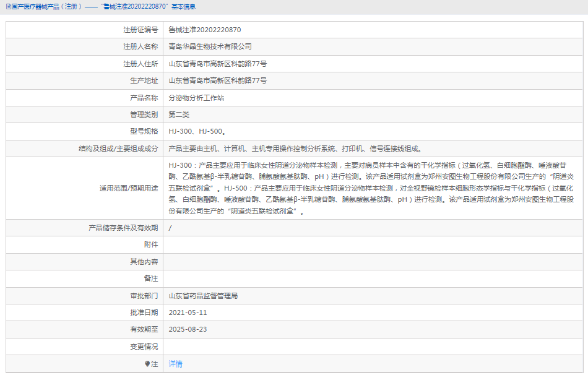Click the 注册人住所 address value
This screenshot has height=375, width=588.
(217, 64)
